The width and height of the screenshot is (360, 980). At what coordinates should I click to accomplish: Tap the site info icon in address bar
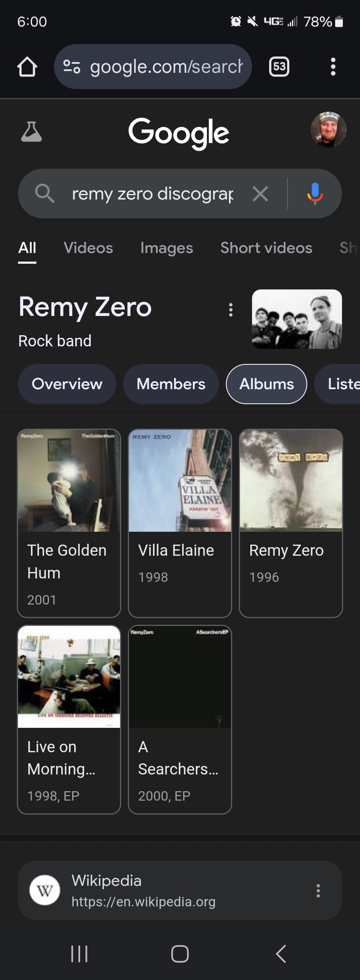click(72, 67)
